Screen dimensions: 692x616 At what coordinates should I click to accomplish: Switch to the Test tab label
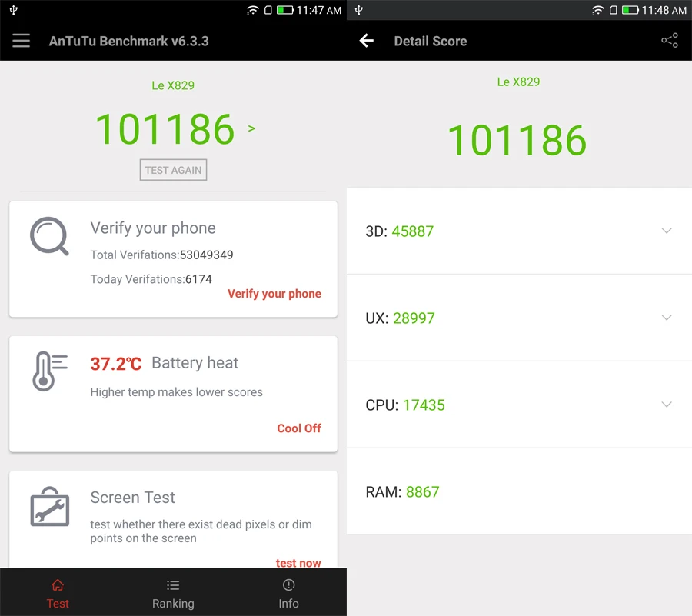[58, 603]
